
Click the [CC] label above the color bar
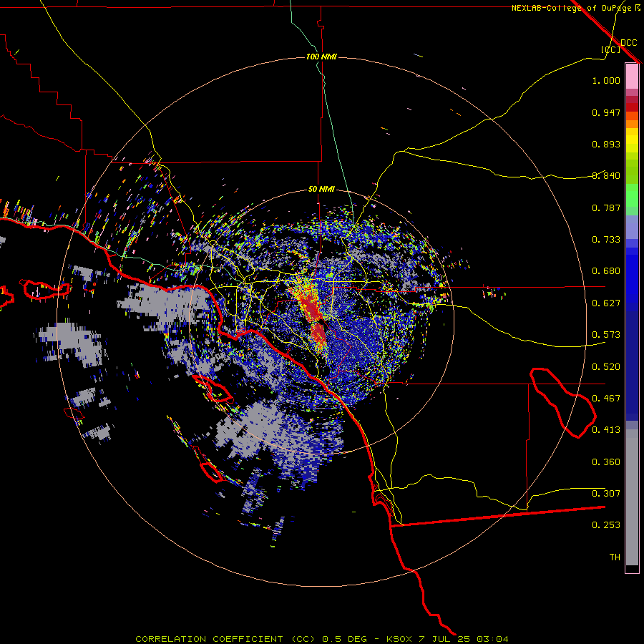[x=611, y=49]
